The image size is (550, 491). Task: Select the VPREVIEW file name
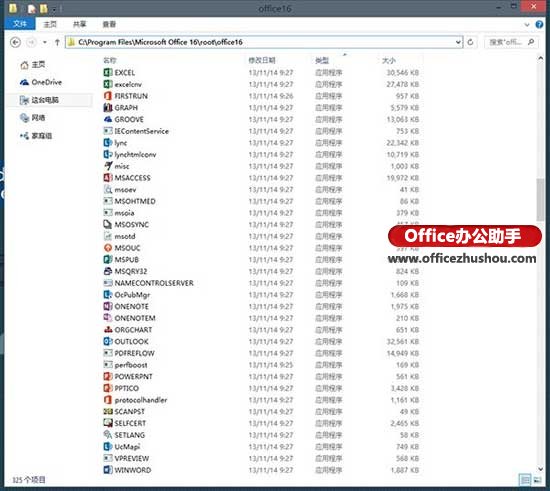pyautogui.click(x=132, y=458)
